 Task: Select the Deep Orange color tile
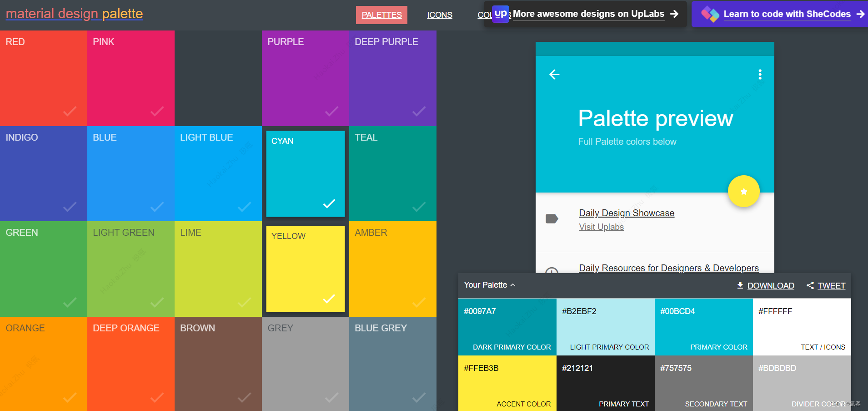click(131, 364)
